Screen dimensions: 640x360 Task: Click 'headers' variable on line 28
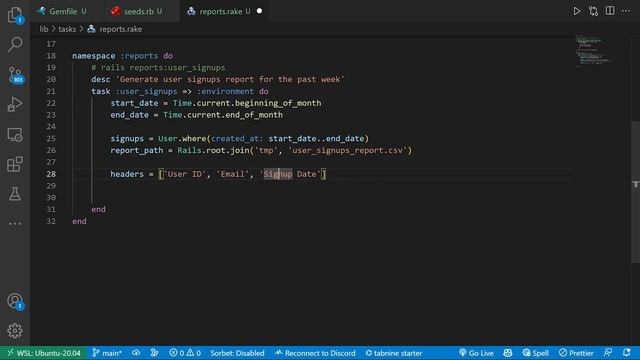pos(127,174)
